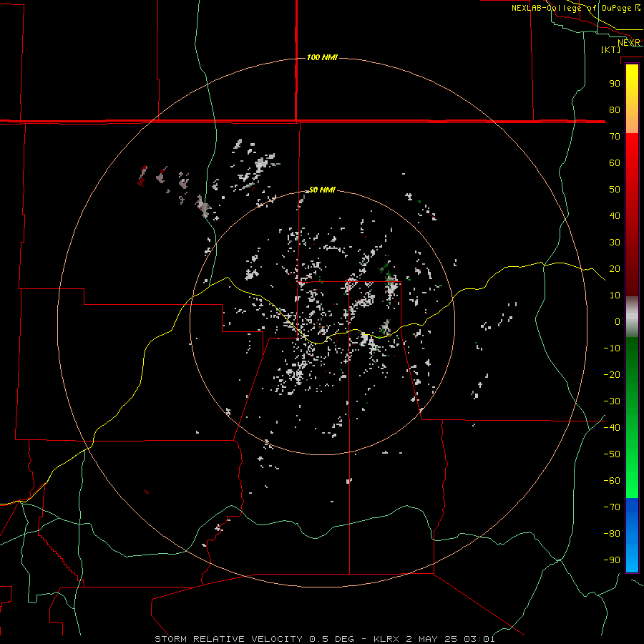Click the 90 value on the velocity scale
This screenshot has height=644, width=644.
tap(615, 84)
